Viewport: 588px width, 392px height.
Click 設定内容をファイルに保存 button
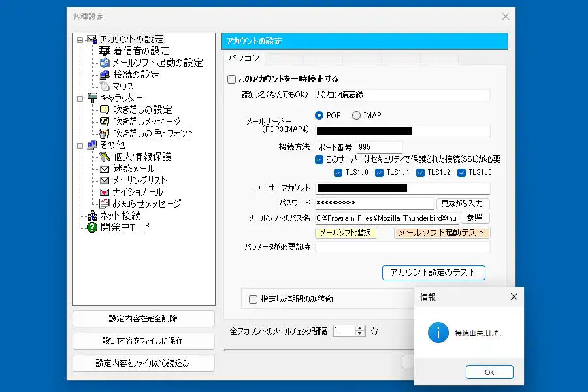click(143, 341)
